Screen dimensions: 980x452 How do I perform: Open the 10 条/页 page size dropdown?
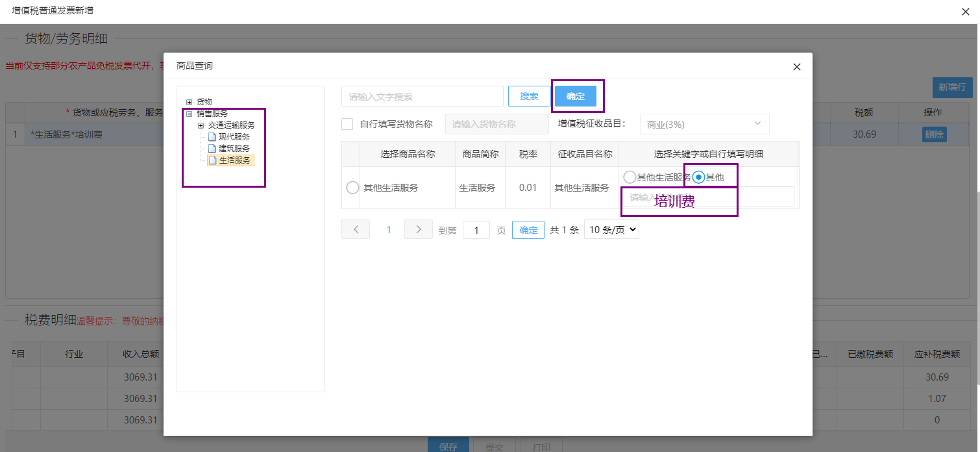tap(611, 229)
